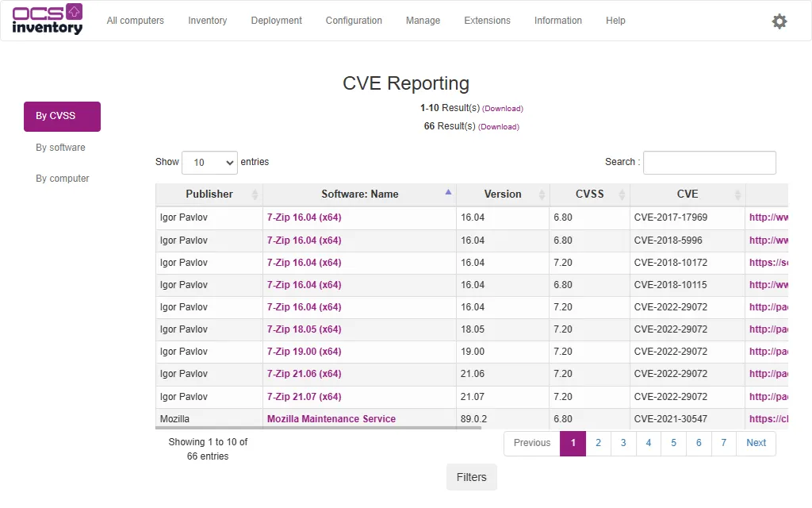The image size is (812, 508).
Task: Open the Help menu
Action: point(615,20)
